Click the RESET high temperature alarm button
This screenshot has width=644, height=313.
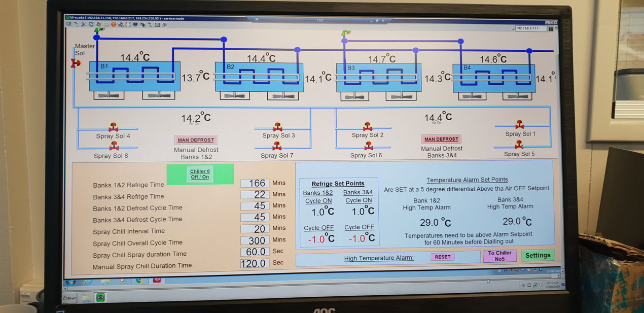[442, 257]
